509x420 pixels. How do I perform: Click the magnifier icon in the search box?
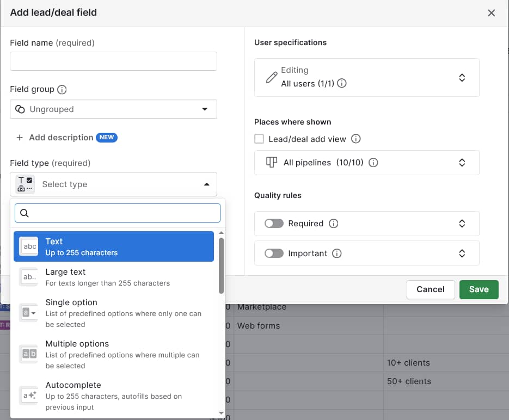pos(24,213)
